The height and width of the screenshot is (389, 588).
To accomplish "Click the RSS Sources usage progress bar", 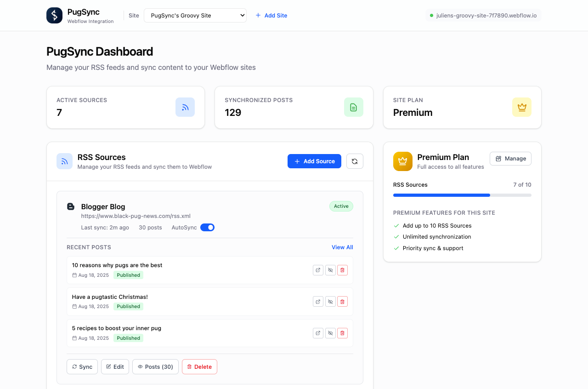I will pos(462,195).
